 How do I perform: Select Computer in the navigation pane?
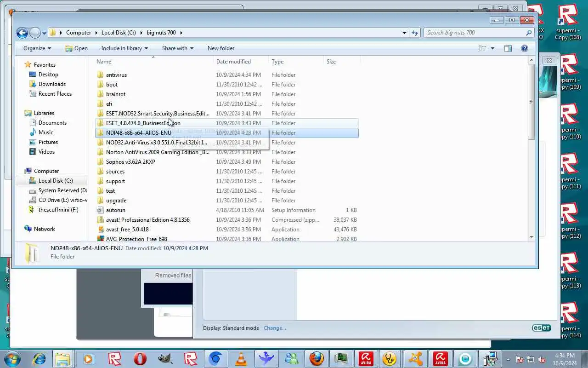[x=46, y=171]
